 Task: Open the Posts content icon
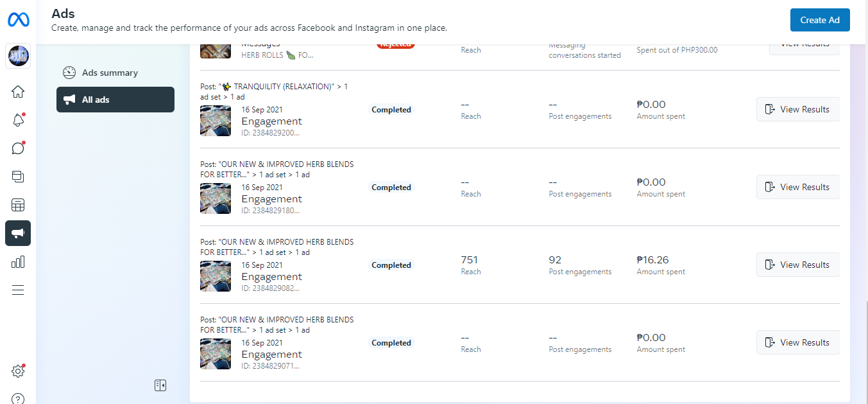pos(18,177)
